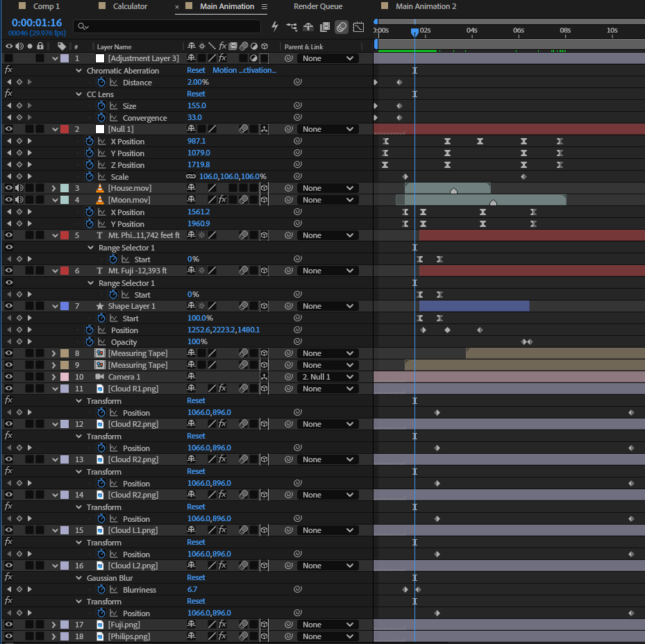Switch to the Calculator tab
Image resolution: width=645 pixels, height=644 pixels.
(x=130, y=6)
